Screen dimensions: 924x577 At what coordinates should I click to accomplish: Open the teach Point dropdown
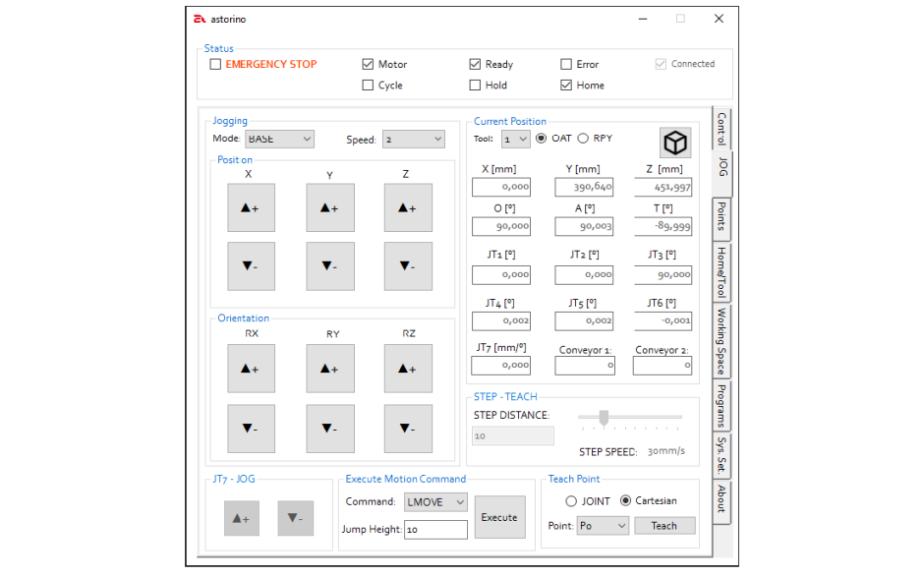click(x=603, y=525)
